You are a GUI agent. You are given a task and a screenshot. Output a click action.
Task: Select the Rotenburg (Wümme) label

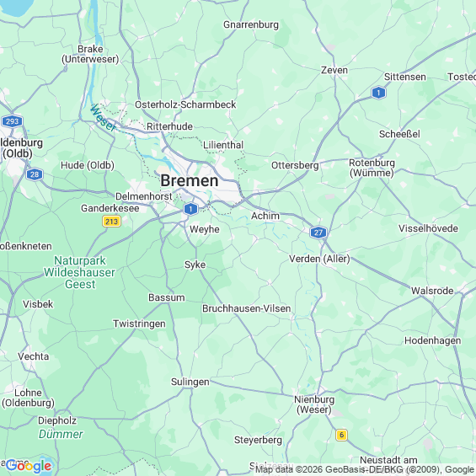[x=372, y=168]
